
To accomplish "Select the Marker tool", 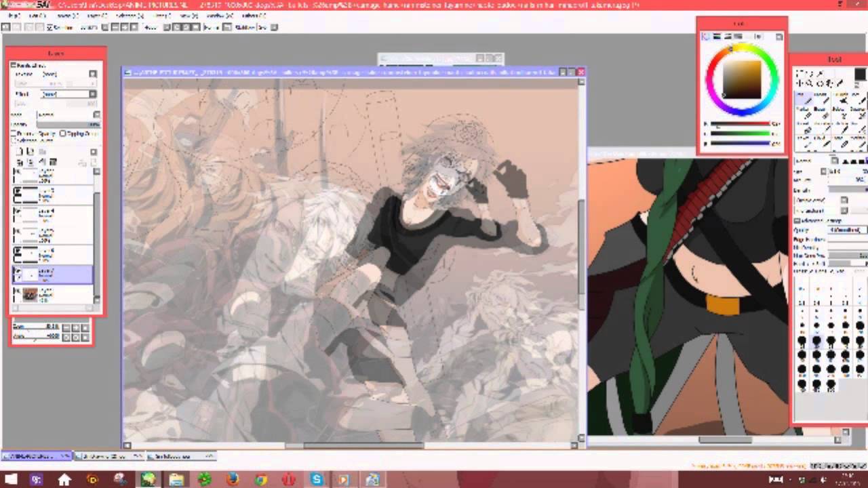I will 804,113.
